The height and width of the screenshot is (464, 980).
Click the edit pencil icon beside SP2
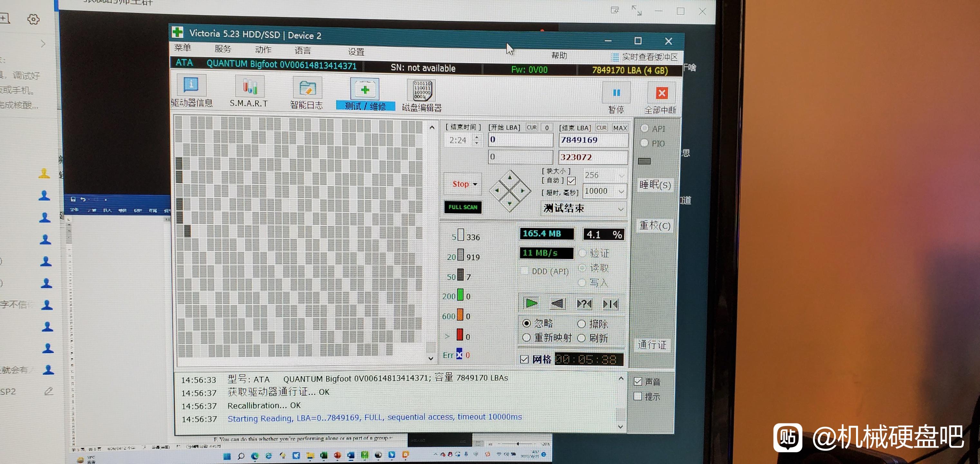click(x=49, y=391)
